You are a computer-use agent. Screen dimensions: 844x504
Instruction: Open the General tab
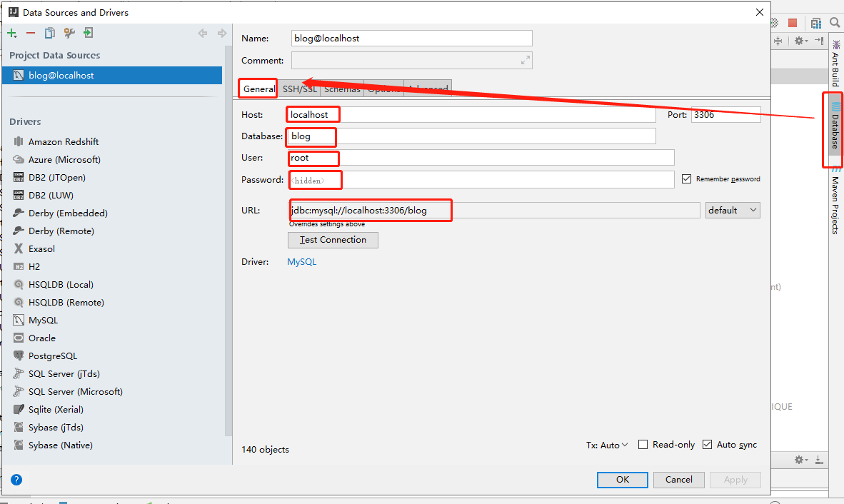(258, 89)
